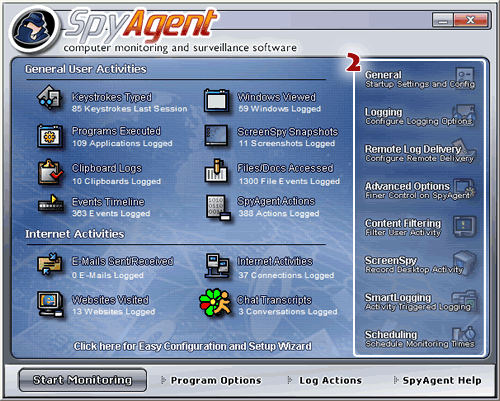500x401 pixels.
Task: Open Advanced Options settings
Action: click(x=417, y=190)
